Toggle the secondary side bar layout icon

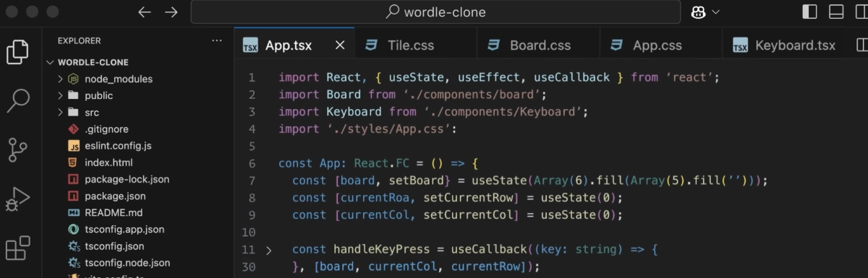[x=862, y=12]
